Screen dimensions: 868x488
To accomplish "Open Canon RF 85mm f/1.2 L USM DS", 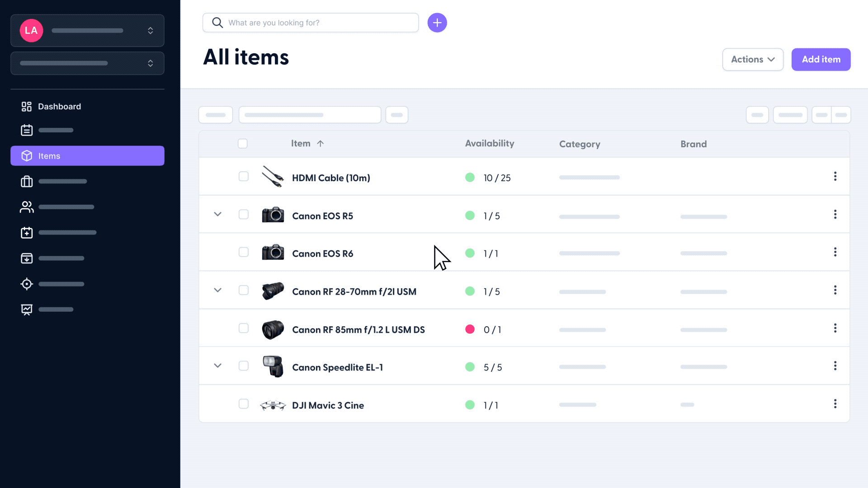I will [359, 330].
